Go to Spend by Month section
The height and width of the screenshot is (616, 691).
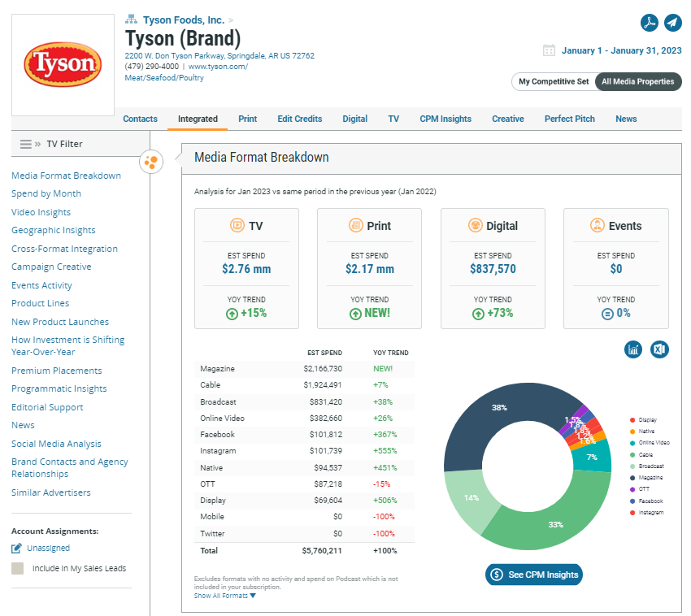tap(46, 194)
